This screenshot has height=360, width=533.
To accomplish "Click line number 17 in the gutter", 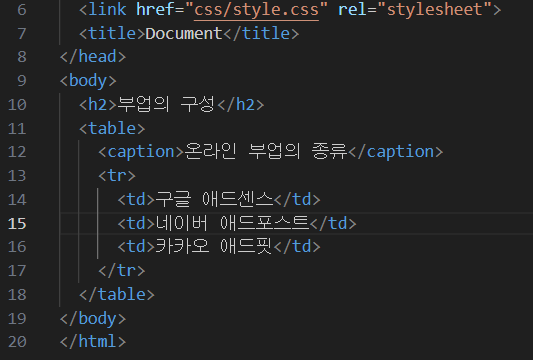I will pos(17,271).
